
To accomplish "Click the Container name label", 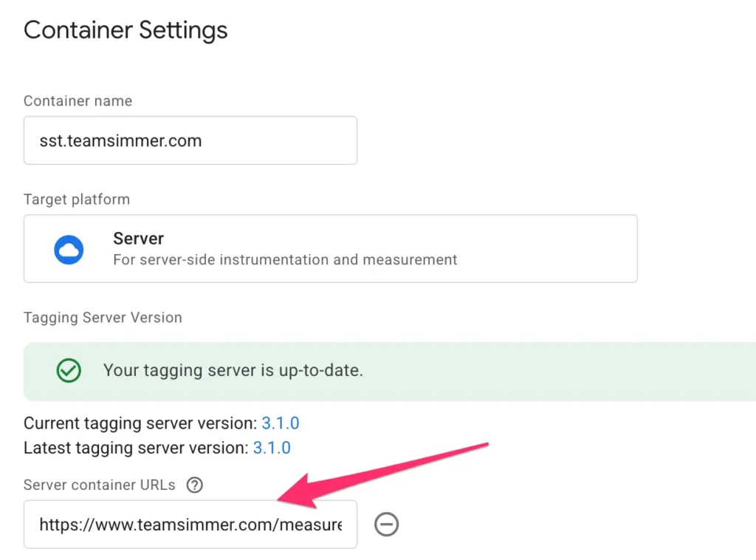I will point(78,100).
